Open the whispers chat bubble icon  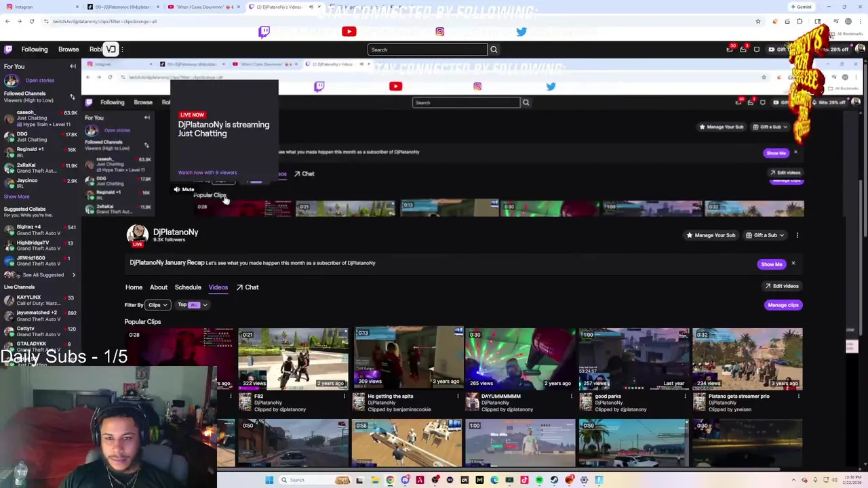(757, 49)
